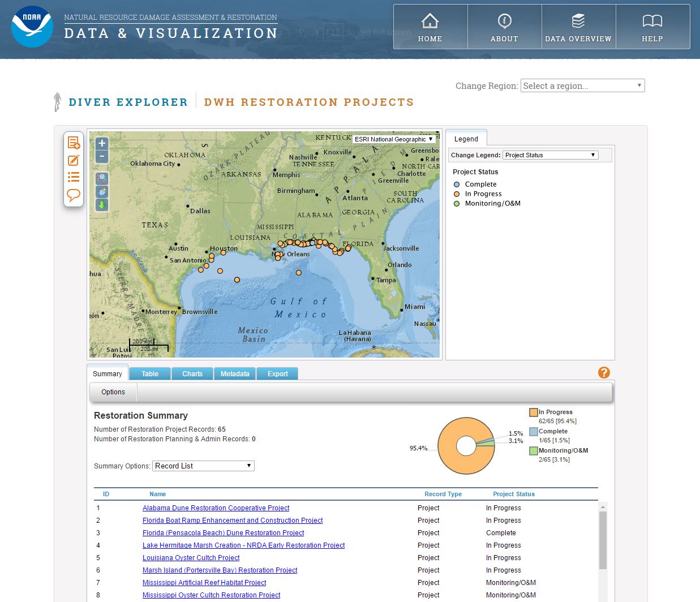Click the isolated map marker in central Gulf
This screenshot has width=700, height=602.
point(299,273)
